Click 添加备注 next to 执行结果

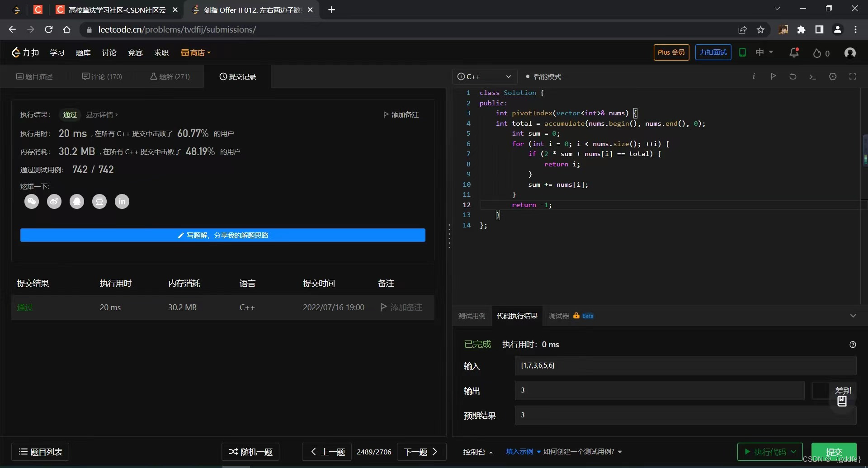pos(401,115)
